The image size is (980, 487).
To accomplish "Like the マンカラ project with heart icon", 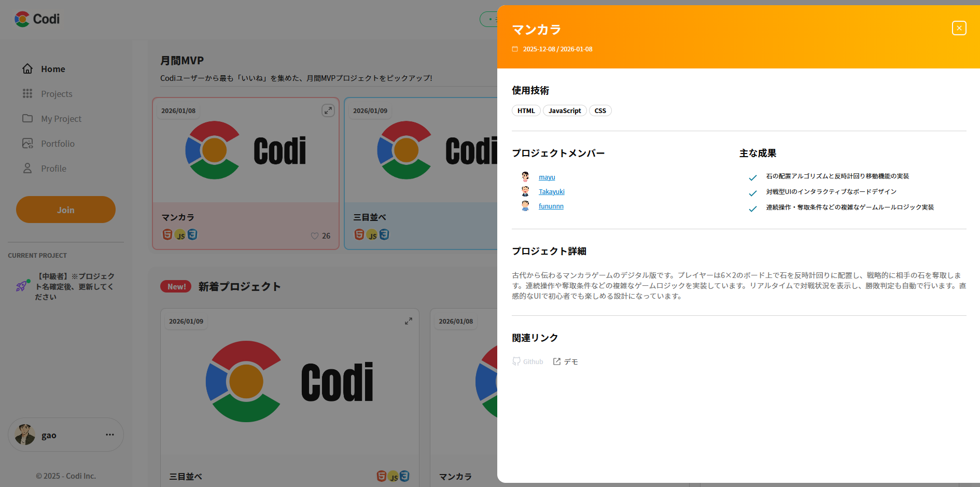I will click(x=315, y=236).
